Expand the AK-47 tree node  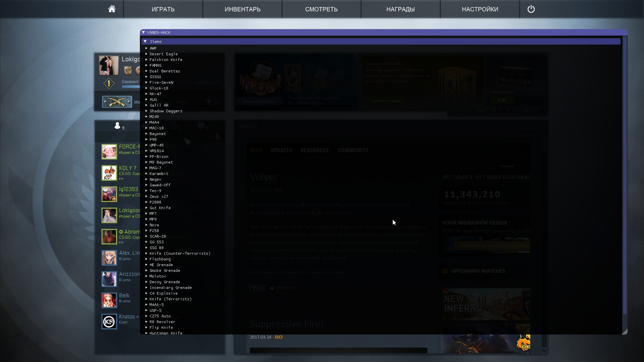coord(147,94)
